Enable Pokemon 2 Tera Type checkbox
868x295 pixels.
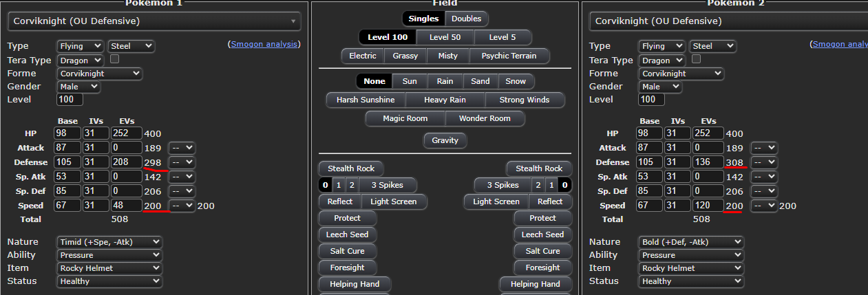tap(697, 59)
